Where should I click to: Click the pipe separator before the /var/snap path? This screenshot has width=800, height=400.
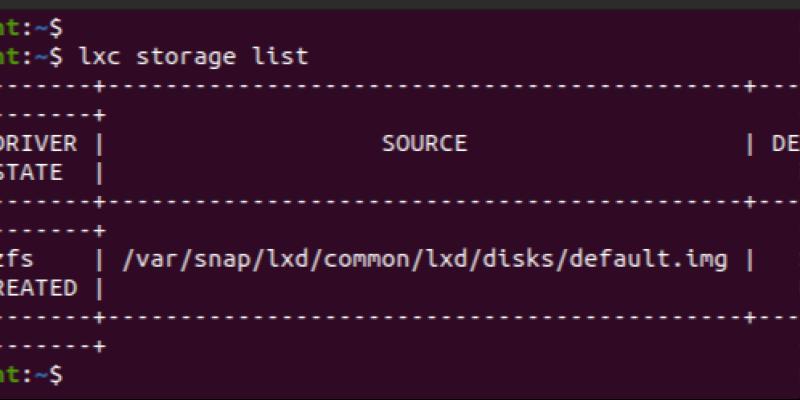(x=99, y=259)
